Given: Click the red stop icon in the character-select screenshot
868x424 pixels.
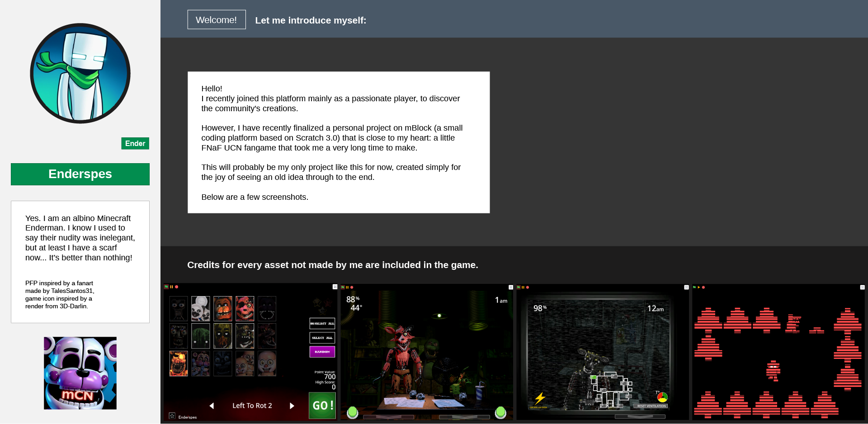Looking at the screenshot, I should point(177,287).
